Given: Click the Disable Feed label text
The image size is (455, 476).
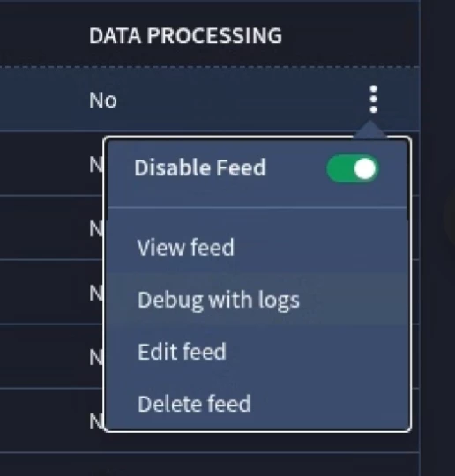Looking at the screenshot, I should click(200, 167).
